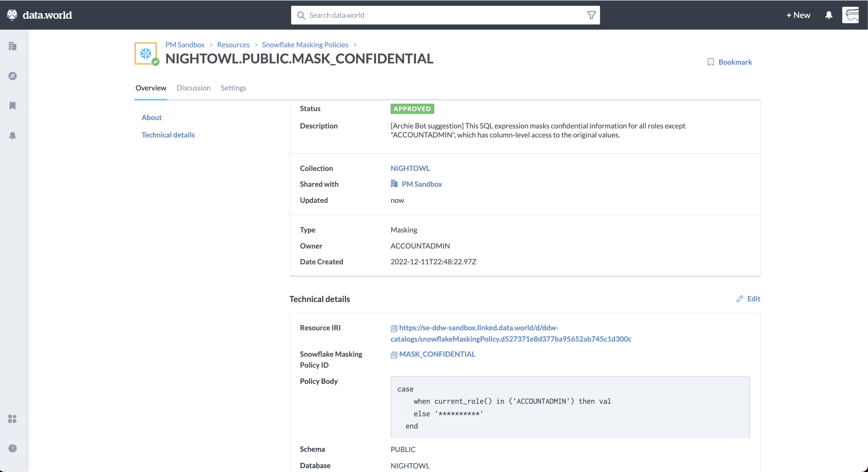Click the Updated value now
The height and width of the screenshot is (472, 868).
pyautogui.click(x=397, y=200)
